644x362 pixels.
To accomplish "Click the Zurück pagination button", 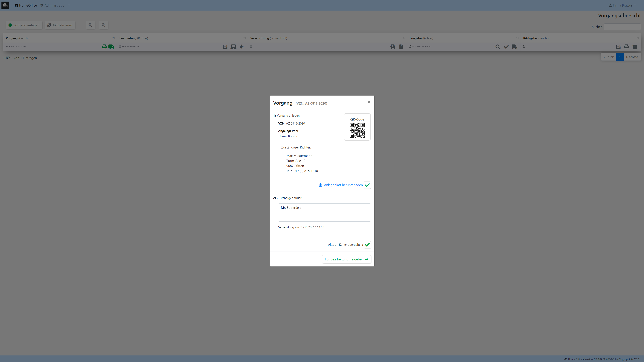I will pyautogui.click(x=608, y=57).
